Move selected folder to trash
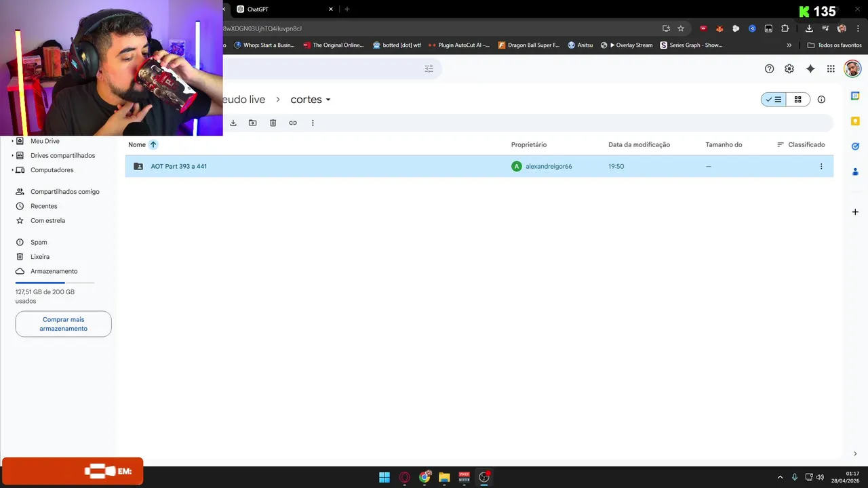868x488 pixels. [273, 123]
